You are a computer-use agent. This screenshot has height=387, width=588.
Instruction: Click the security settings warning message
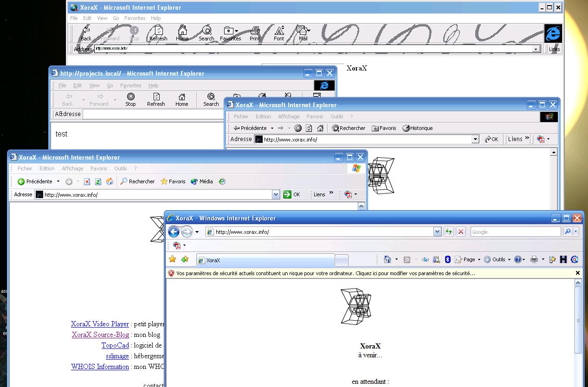click(x=326, y=273)
